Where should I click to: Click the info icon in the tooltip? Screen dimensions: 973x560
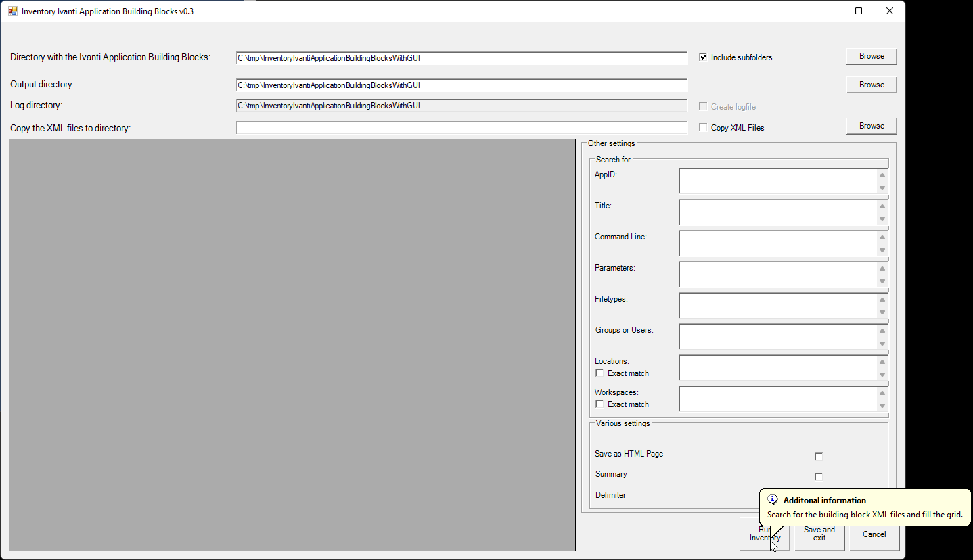773,500
